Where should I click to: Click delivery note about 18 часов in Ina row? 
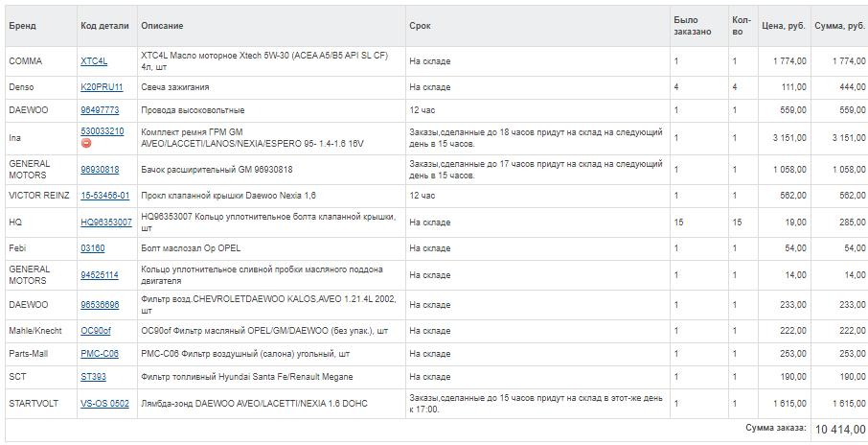(x=536, y=138)
